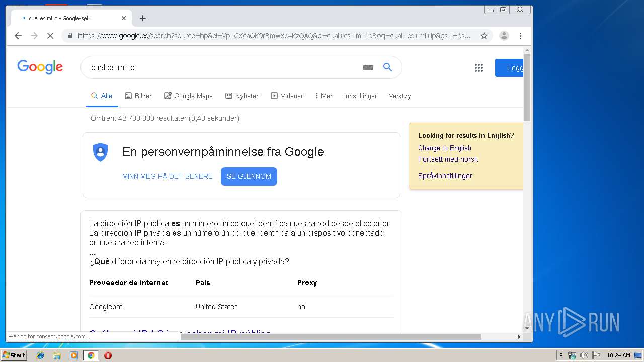Open Chrome three-dot menu
The height and width of the screenshot is (362, 644).
pos(520,36)
